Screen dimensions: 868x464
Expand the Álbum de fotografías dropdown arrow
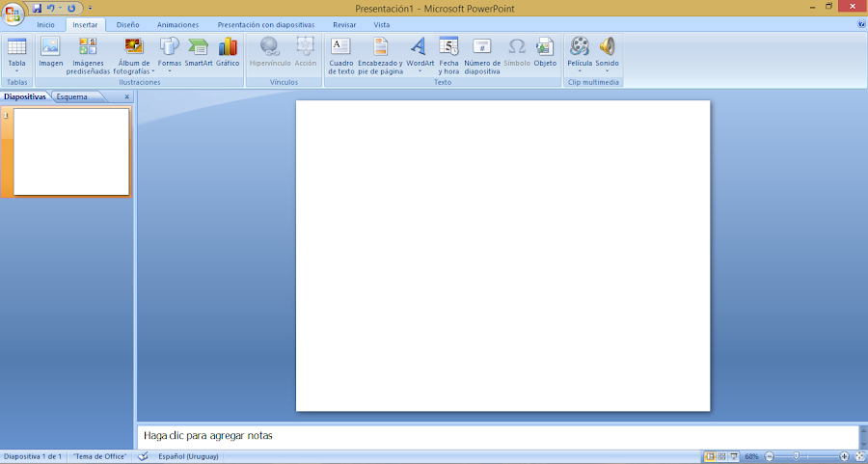click(152, 71)
